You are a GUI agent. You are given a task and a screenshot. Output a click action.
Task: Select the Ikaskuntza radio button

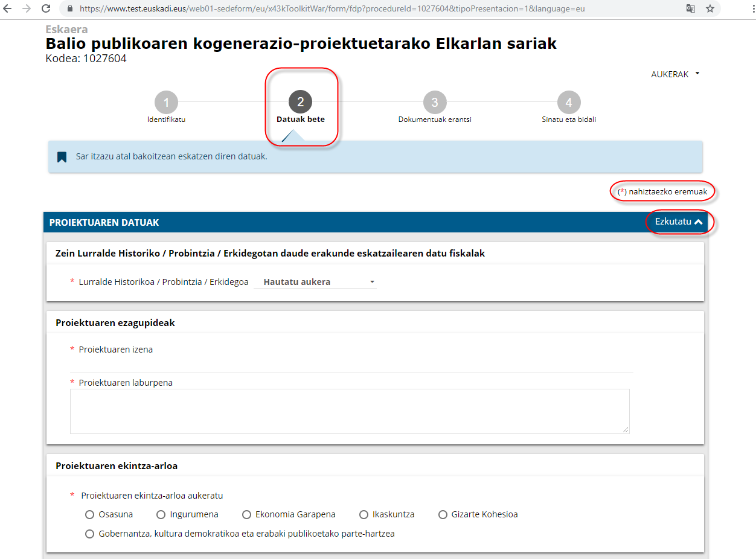(x=364, y=515)
